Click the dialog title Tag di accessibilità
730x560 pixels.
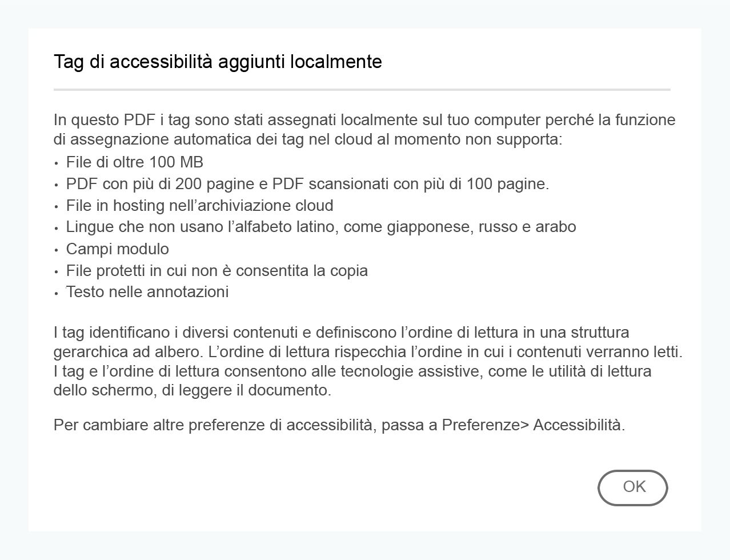[217, 61]
